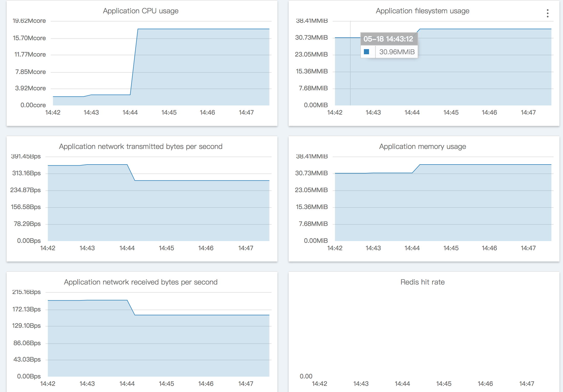Click 15.36MMiB label in filesystem usage chart
The height and width of the screenshot is (392, 563).
point(312,71)
